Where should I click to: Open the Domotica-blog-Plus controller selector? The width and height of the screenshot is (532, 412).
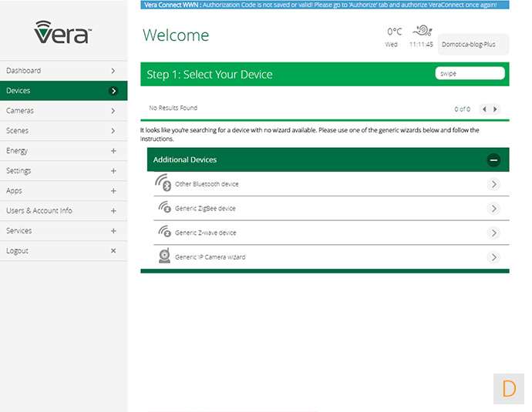(473, 45)
